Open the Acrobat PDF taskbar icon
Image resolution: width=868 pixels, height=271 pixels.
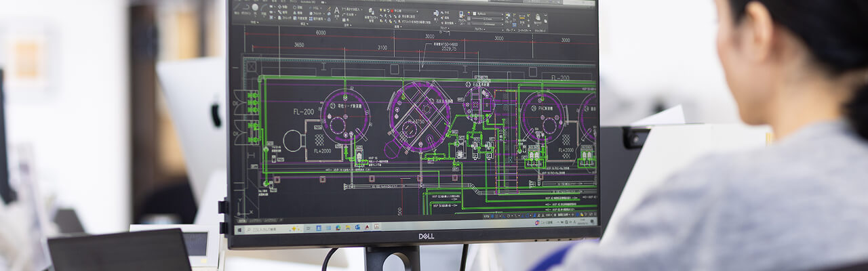click(376, 226)
